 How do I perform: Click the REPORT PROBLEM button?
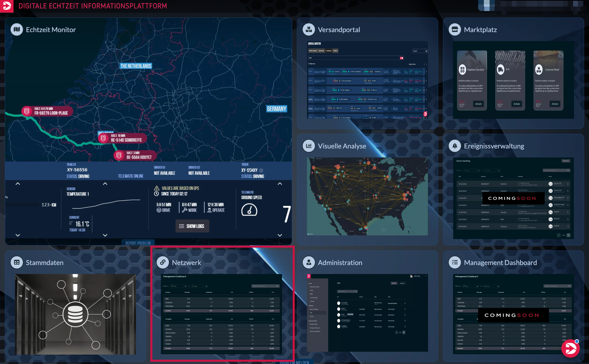point(138,243)
